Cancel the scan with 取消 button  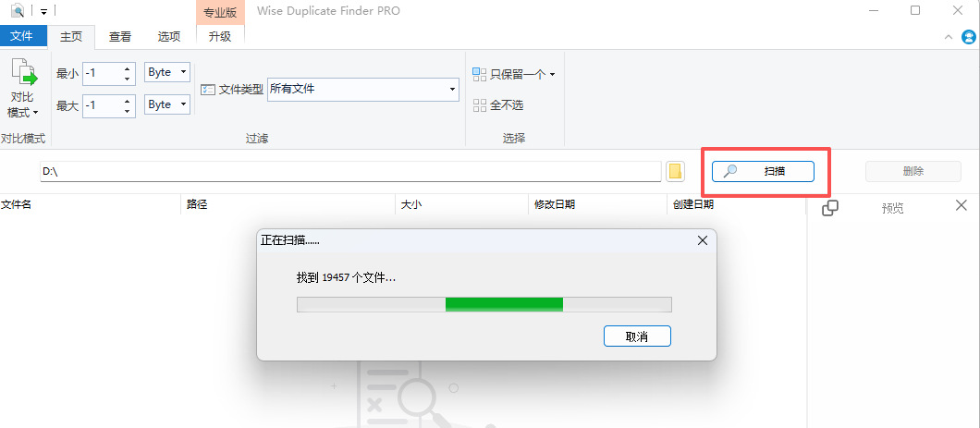click(x=637, y=336)
